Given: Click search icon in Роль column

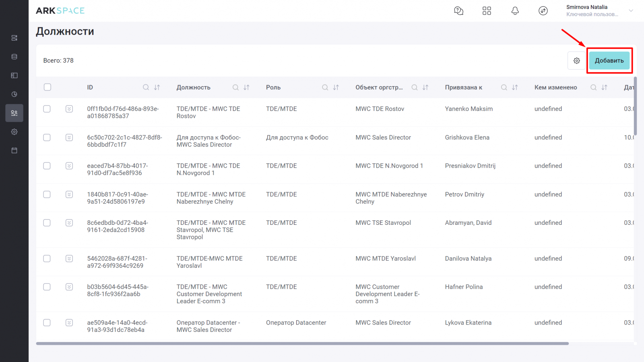Looking at the screenshot, I should 325,87.
